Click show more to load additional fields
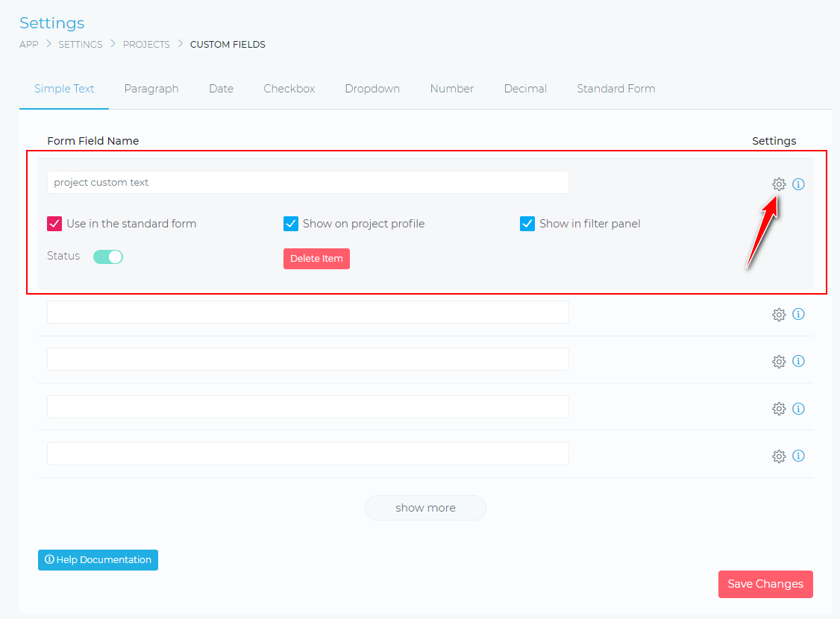Screen dimensions: 840x619 click(425, 508)
